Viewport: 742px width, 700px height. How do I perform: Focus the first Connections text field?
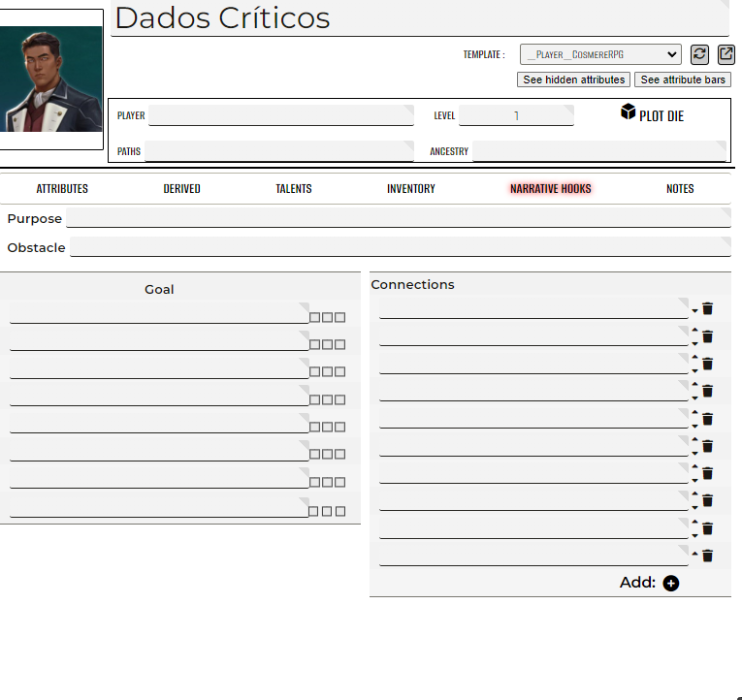coord(533,308)
